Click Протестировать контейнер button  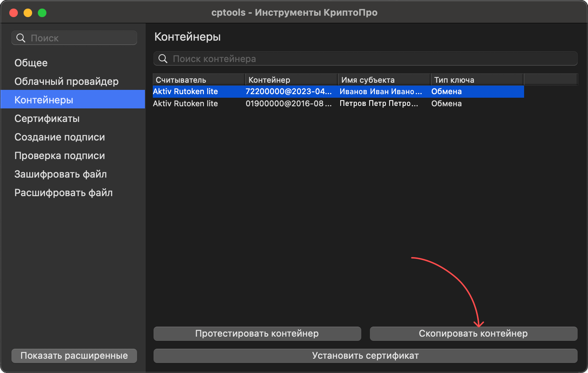click(x=257, y=334)
